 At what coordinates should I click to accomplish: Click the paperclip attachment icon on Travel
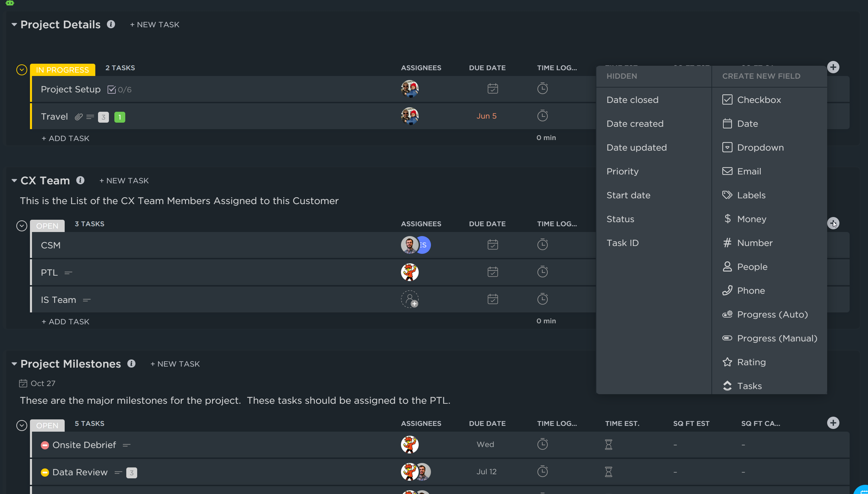pos(79,117)
